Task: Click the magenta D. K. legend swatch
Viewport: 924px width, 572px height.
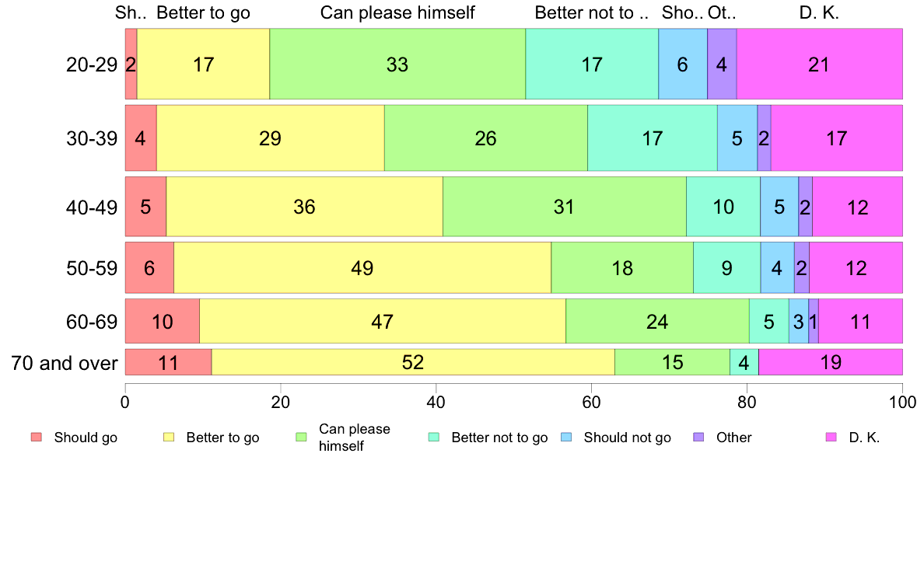Action: tap(831, 438)
